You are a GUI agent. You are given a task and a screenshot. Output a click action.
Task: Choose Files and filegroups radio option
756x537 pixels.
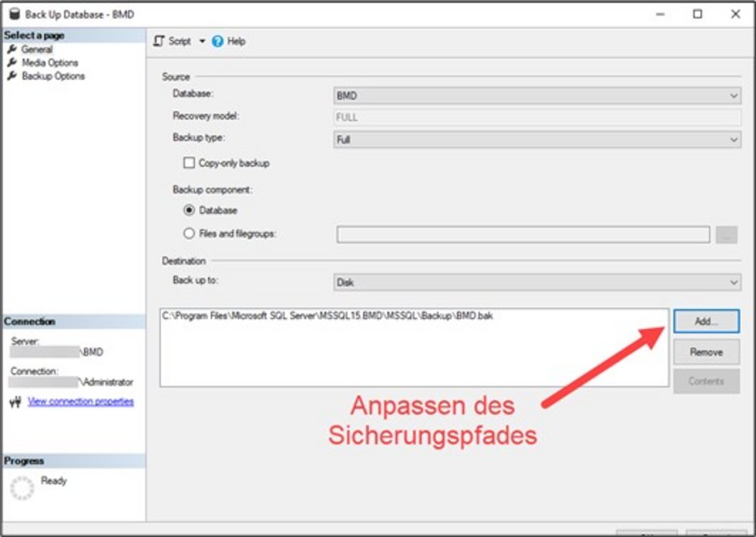click(189, 234)
